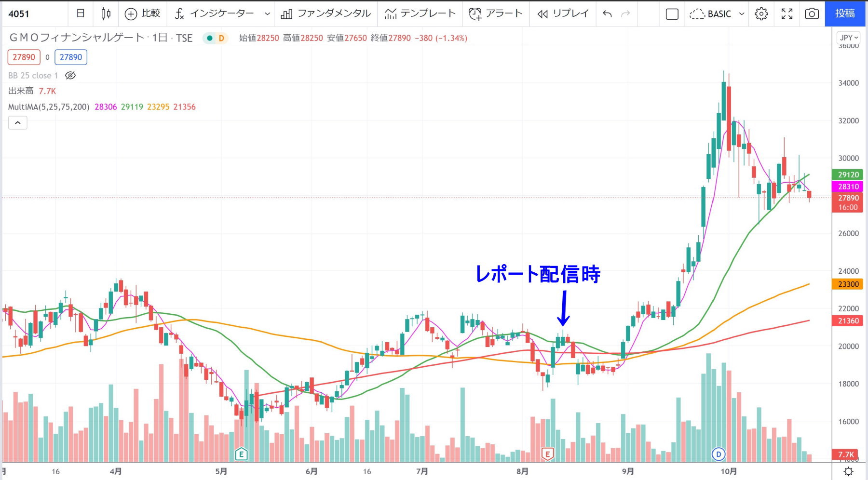
Task: Click the GMOフィナンシャルゲート symbol title
Action: [77, 38]
